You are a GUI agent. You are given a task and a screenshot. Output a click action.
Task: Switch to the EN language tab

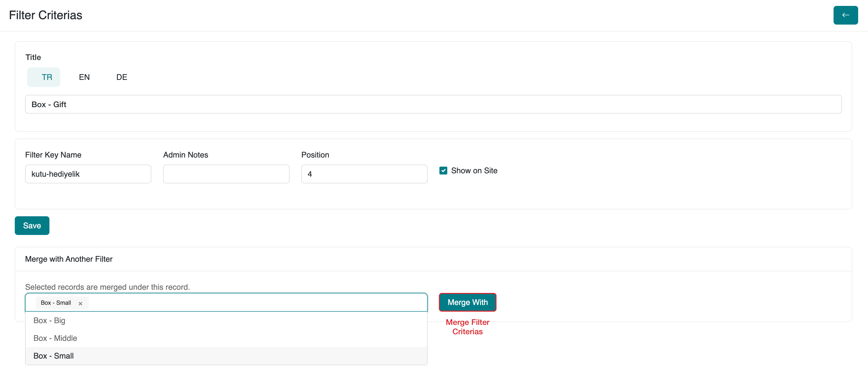click(84, 77)
